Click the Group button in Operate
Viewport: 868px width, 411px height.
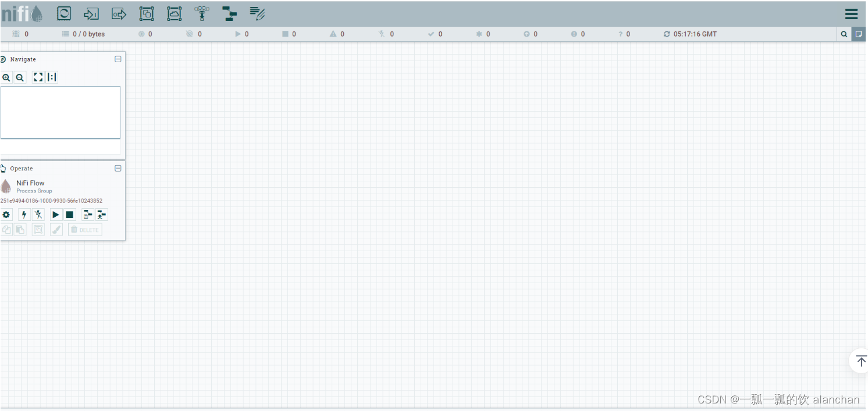[x=38, y=230]
